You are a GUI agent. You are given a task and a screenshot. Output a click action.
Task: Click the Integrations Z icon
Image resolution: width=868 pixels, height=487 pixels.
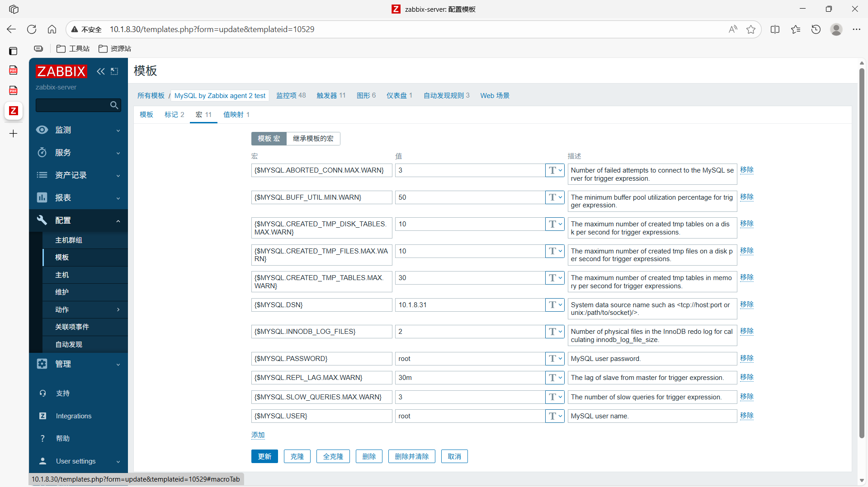(x=42, y=416)
